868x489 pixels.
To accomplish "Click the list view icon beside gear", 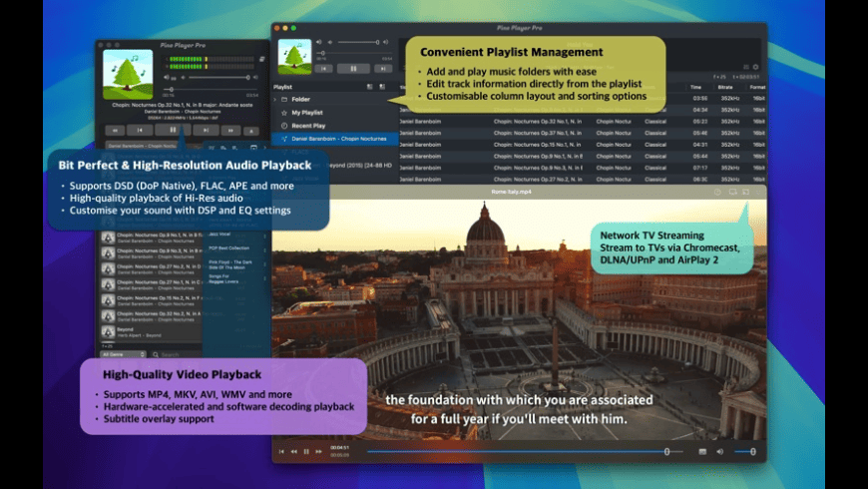I will click(x=745, y=67).
